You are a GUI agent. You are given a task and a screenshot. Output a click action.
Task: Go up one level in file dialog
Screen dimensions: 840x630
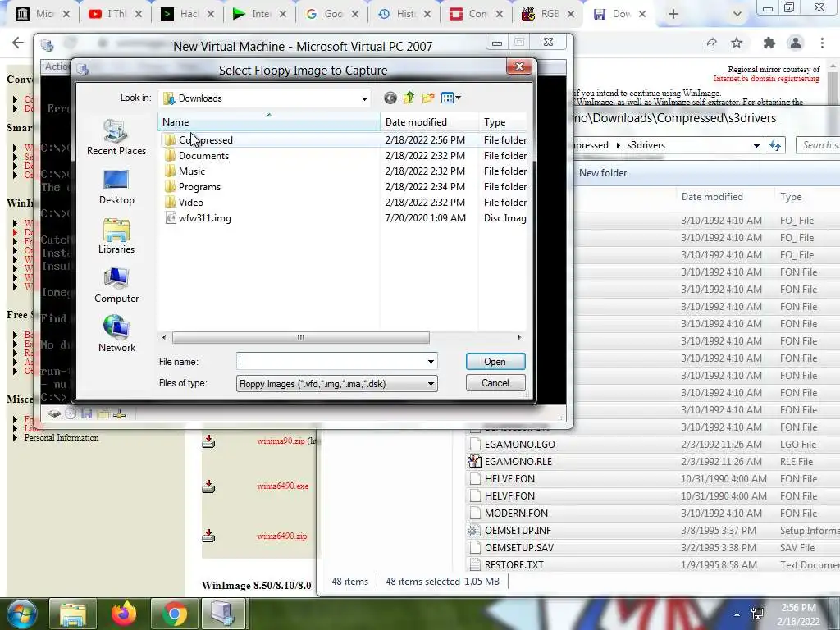click(409, 98)
